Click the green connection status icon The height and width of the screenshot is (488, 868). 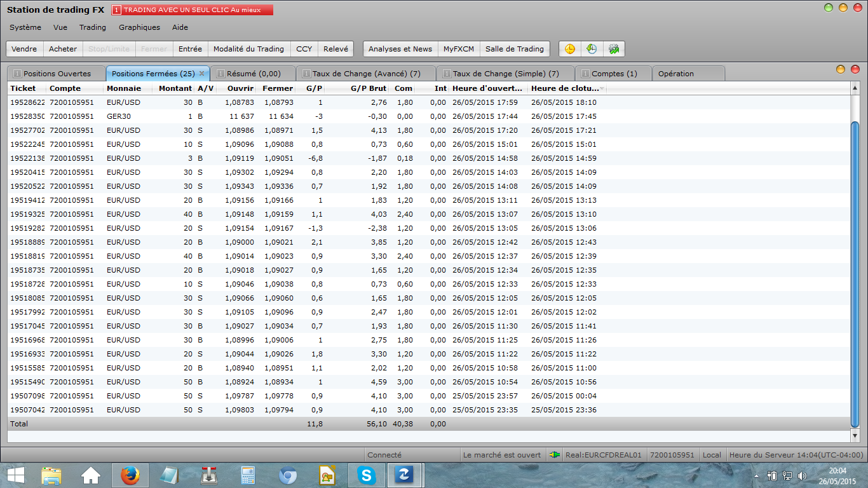point(555,455)
